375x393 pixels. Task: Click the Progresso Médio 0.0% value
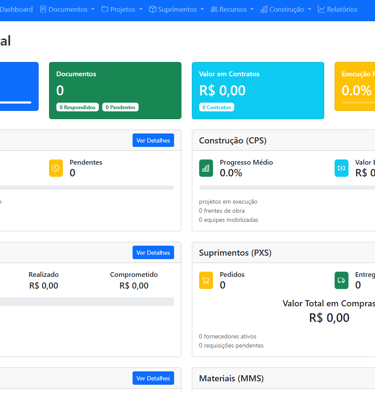pyautogui.click(x=231, y=173)
